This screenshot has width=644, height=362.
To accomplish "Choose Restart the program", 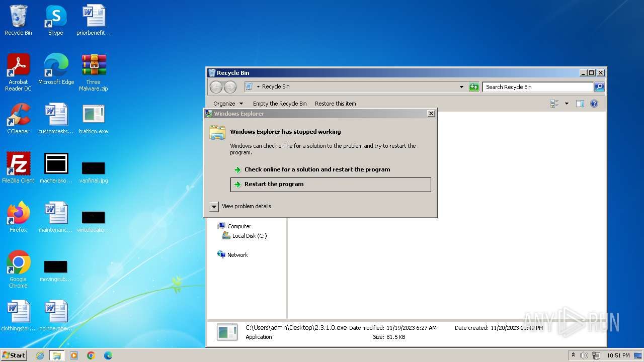I will tap(331, 184).
